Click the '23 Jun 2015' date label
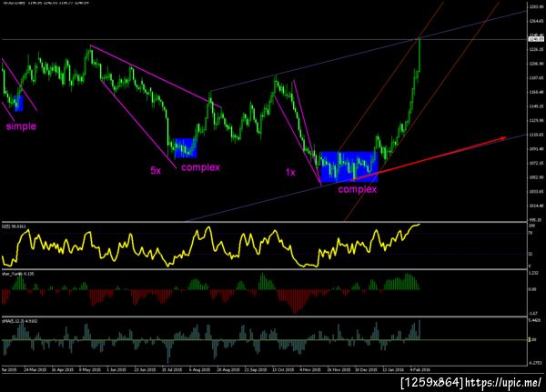Viewport: 546px width, 392px height. click(145, 370)
